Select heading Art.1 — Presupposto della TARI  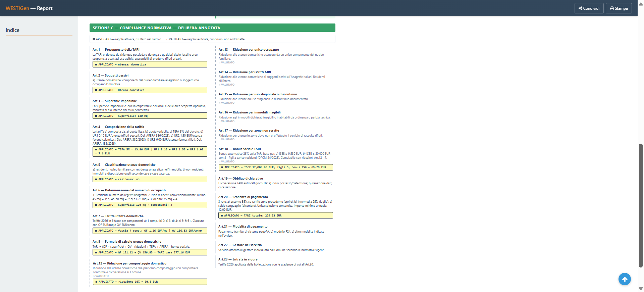116,50
